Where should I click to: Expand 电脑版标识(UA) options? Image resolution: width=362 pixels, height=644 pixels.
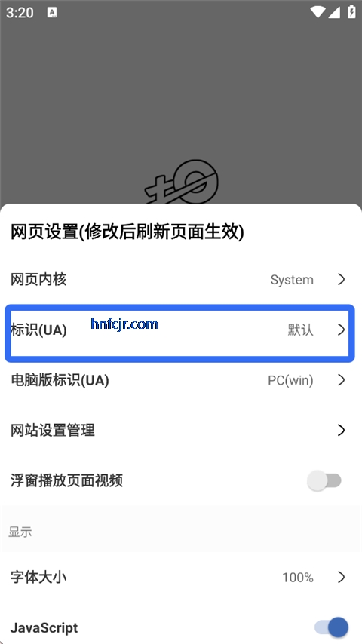tap(181, 380)
